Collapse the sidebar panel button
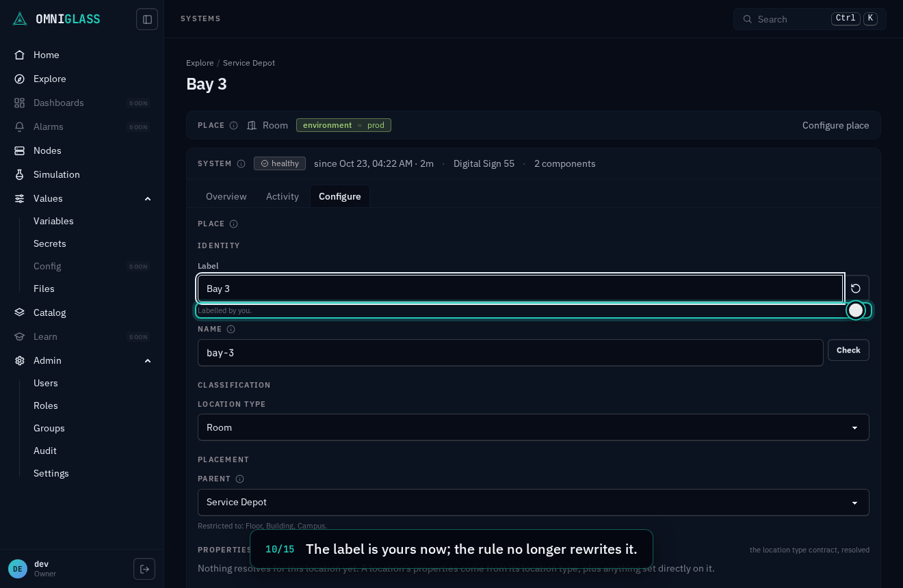This screenshot has height=588, width=903. coord(147,19)
